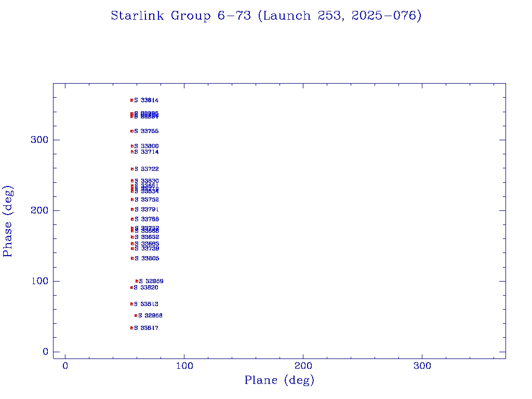Image resolution: width=532 pixels, height=399 pixels.
Task: Click the "300" tick label on the Plane axis
Action: point(422,366)
